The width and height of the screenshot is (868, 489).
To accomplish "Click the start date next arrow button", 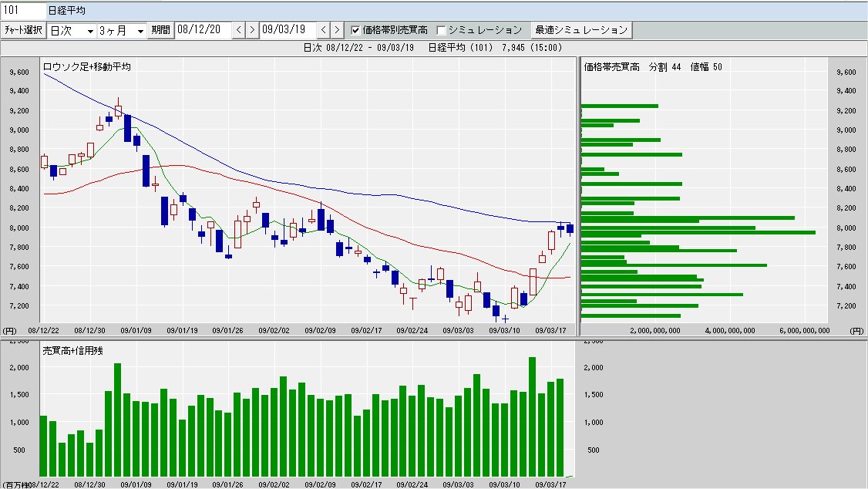I will pyautogui.click(x=251, y=30).
